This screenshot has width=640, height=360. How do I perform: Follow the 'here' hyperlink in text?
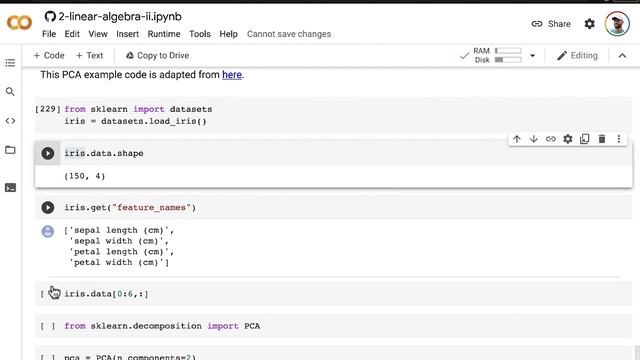point(232,75)
